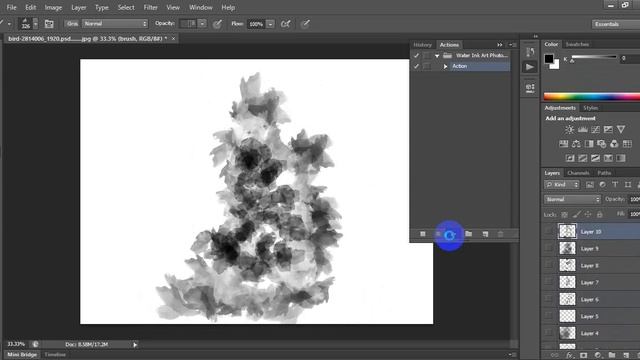Add a Hue/Saturation adjustment layer
This screenshot has width=640, height=360.
pyautogui.click(x=563, y=144)
